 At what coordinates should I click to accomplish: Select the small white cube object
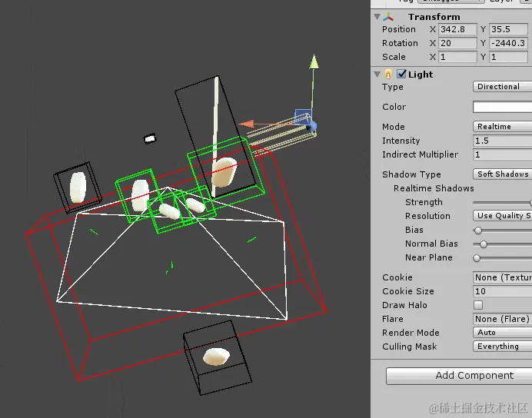tap(150, 138)
